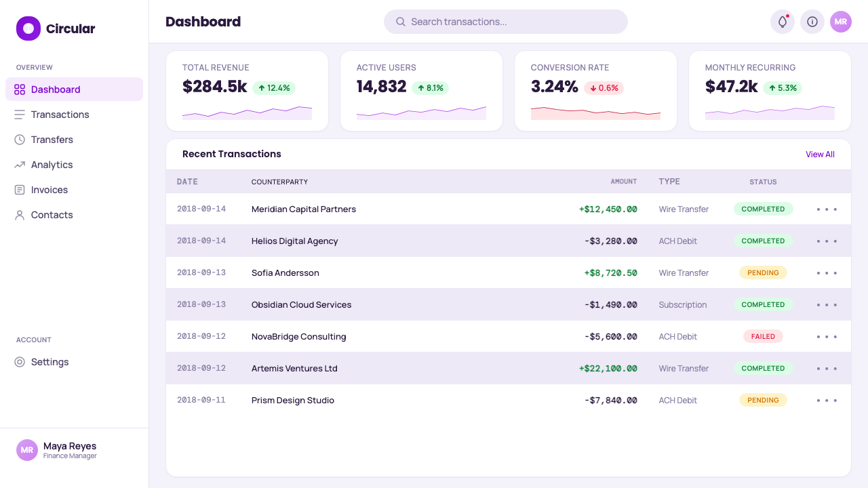Select the Sofia Andersson counterparty name

(x=285, y=273)
